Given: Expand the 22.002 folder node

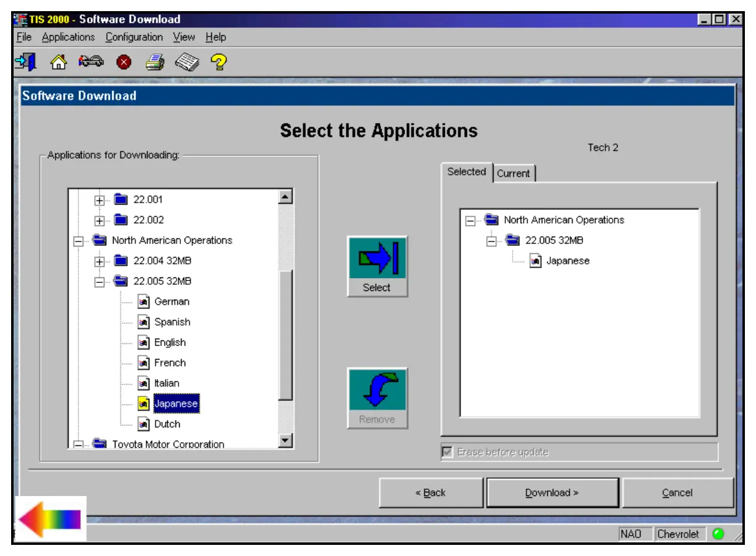Looking at the screenshot, I should [x=99, y=221].
